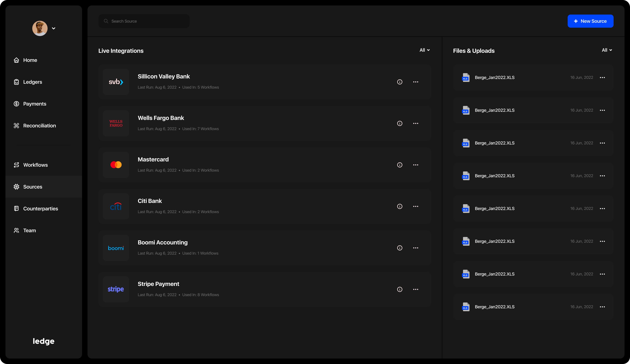Open the three-dot menu for Citi Bank
The width and height of the screenshot is (630, 364).
coord(415,206)
